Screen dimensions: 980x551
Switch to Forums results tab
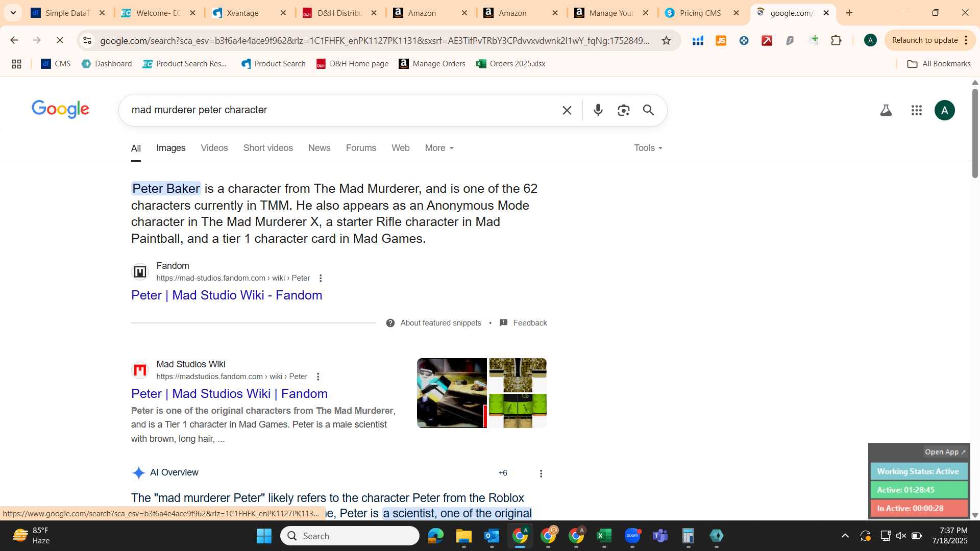click(361, 148)
